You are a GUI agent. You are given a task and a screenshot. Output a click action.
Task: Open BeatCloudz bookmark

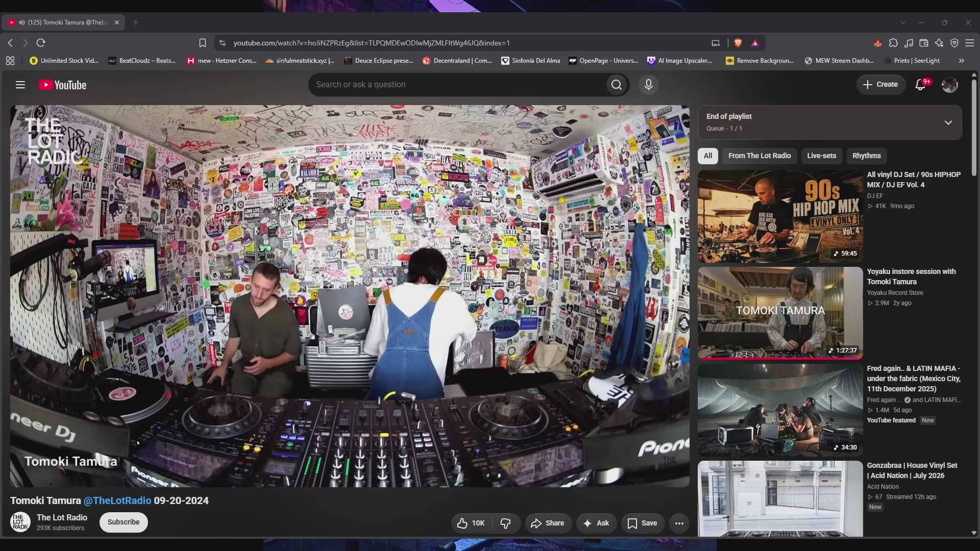(x=142, y=61)
